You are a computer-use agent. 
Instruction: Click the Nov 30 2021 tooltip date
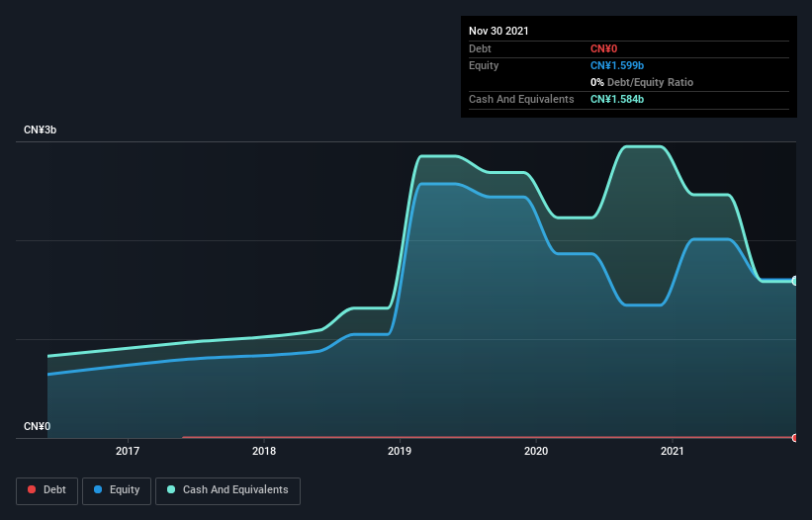pos(498,31)
